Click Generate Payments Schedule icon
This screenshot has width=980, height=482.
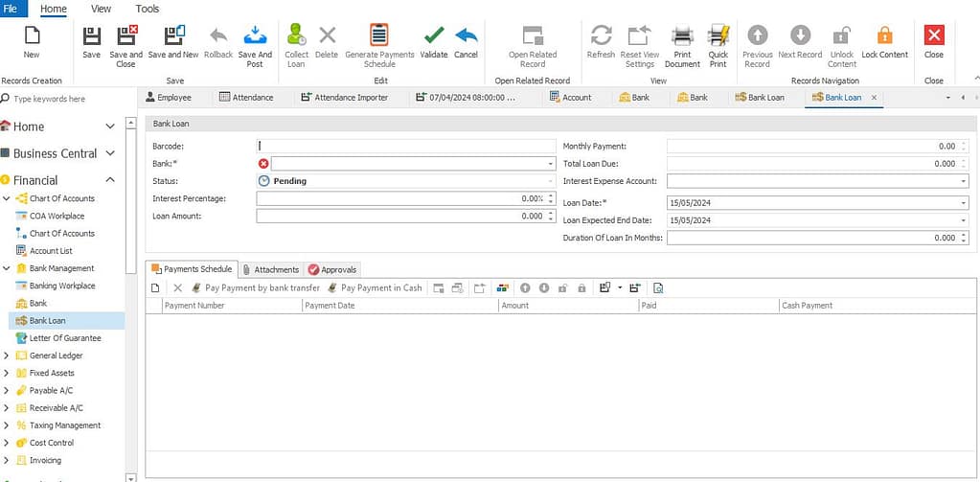(x=378, y=35)
